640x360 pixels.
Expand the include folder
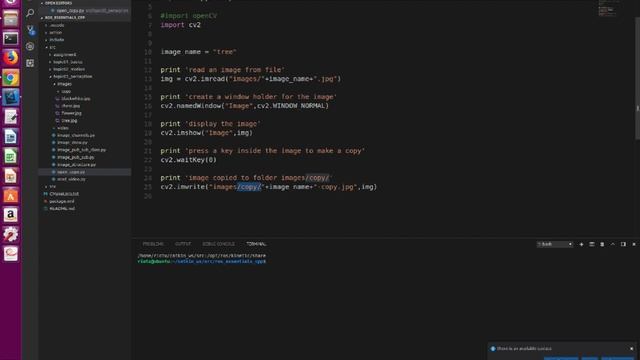(x=56, y=40)
